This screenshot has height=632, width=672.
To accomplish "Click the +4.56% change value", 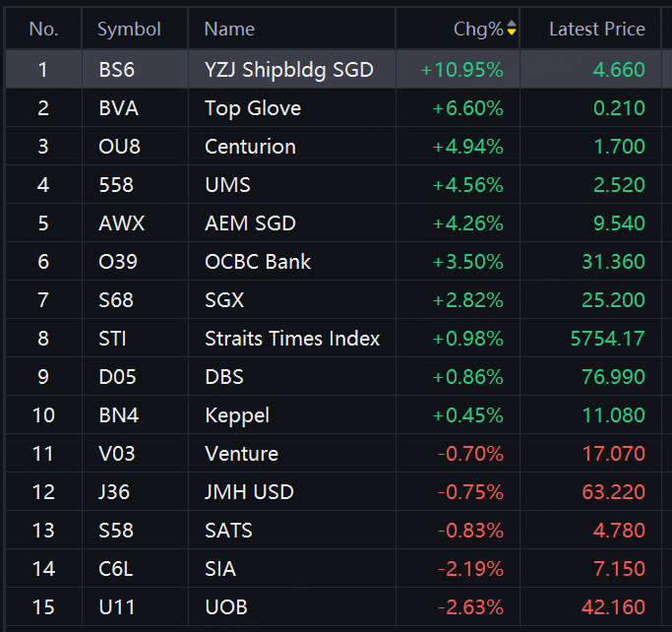I will coord(467,185).
